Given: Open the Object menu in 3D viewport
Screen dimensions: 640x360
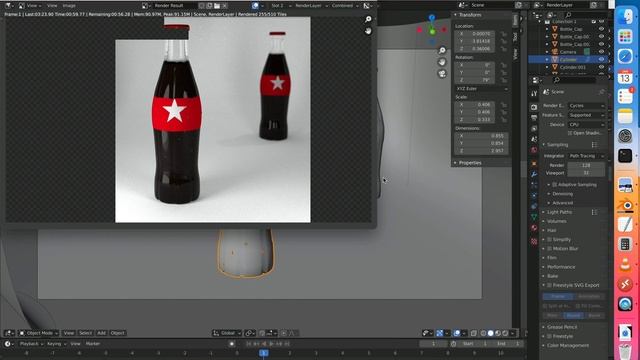Looking at the screenshot, I should point(118,333).
